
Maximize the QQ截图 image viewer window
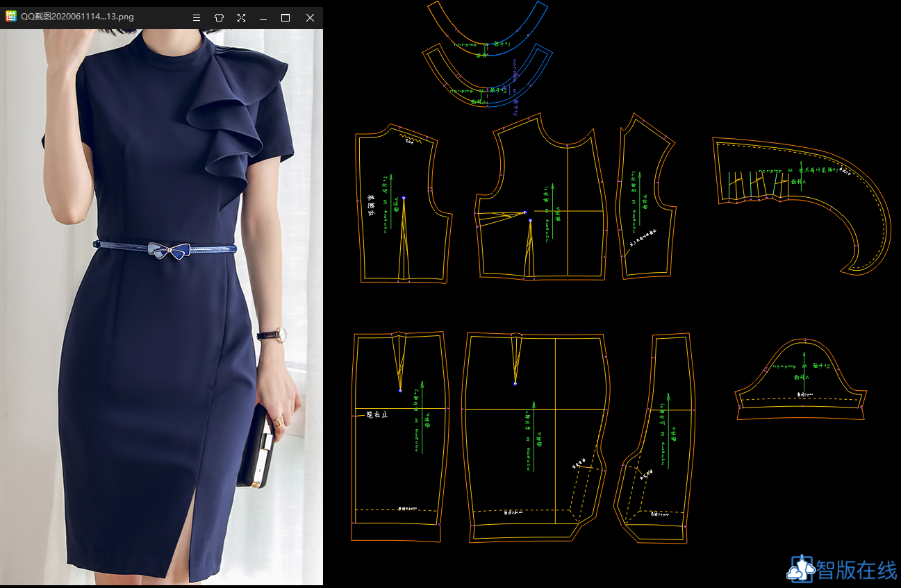pyautogui.click(x=286, y=18)
